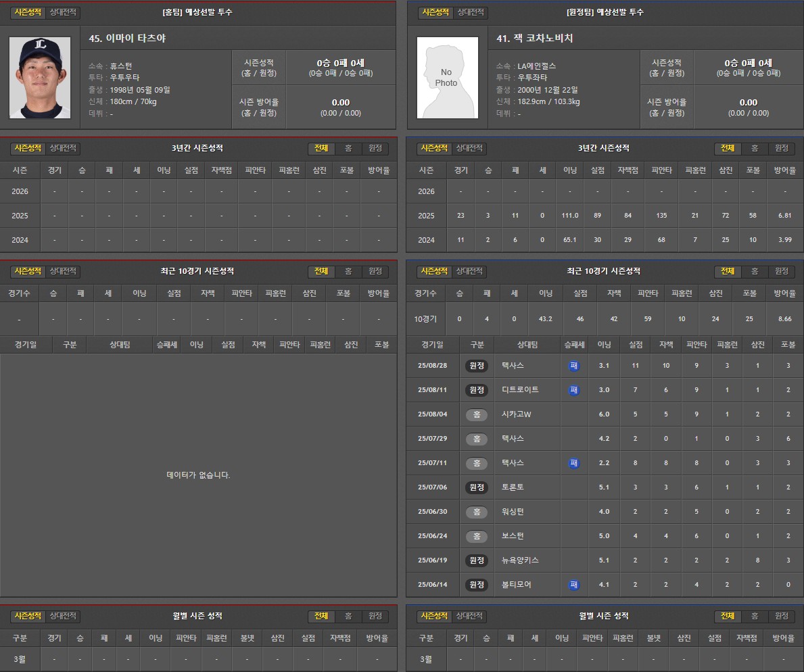Click the 홈 badge in the 보스턴 row
This screenshot has height=672, width=804.
coord(476,536)
